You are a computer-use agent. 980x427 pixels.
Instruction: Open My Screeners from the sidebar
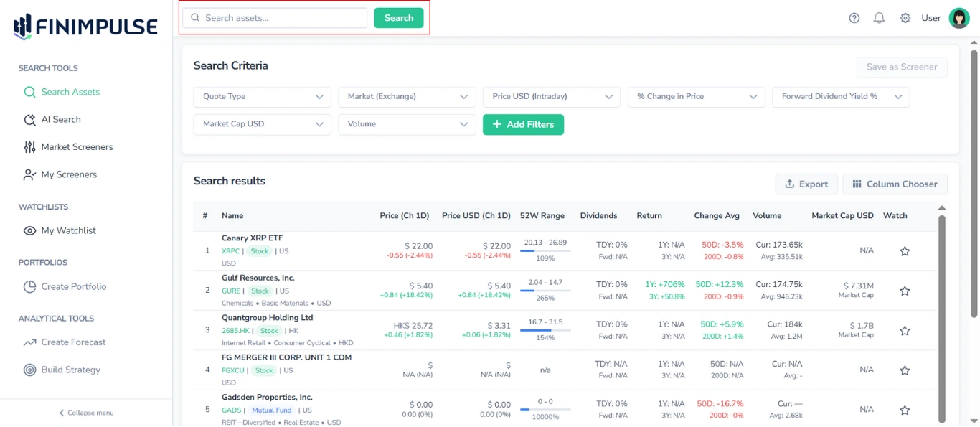click(x=69, y=174)
